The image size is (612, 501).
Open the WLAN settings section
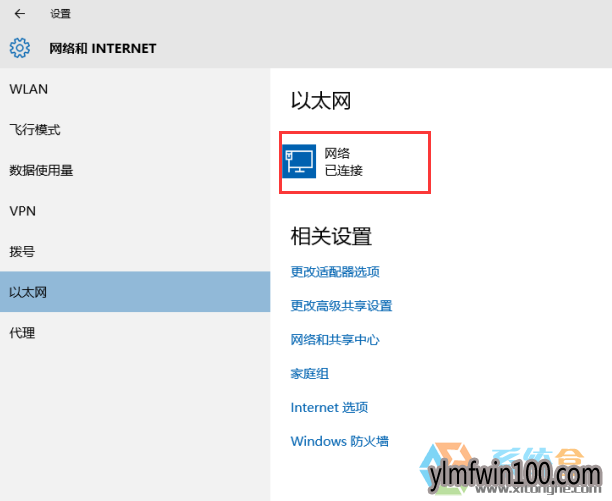[x=135, y=89]
